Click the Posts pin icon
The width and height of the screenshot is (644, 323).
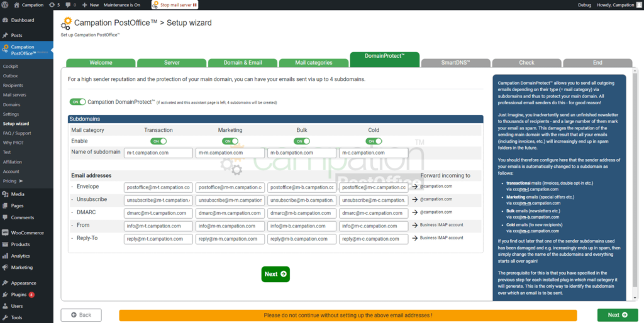(5, 35)
